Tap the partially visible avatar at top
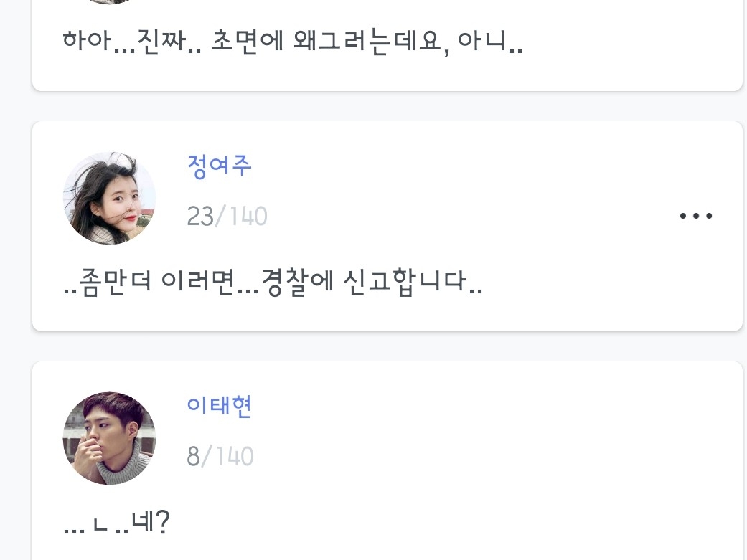The height and width of the screenshot is (560, 747). point(110,2)
